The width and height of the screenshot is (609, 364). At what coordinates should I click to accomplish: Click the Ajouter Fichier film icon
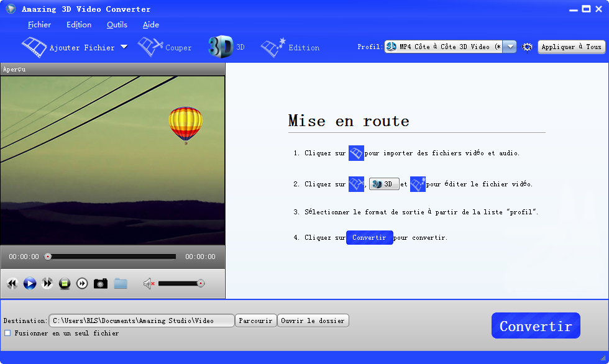coord(34,47)
